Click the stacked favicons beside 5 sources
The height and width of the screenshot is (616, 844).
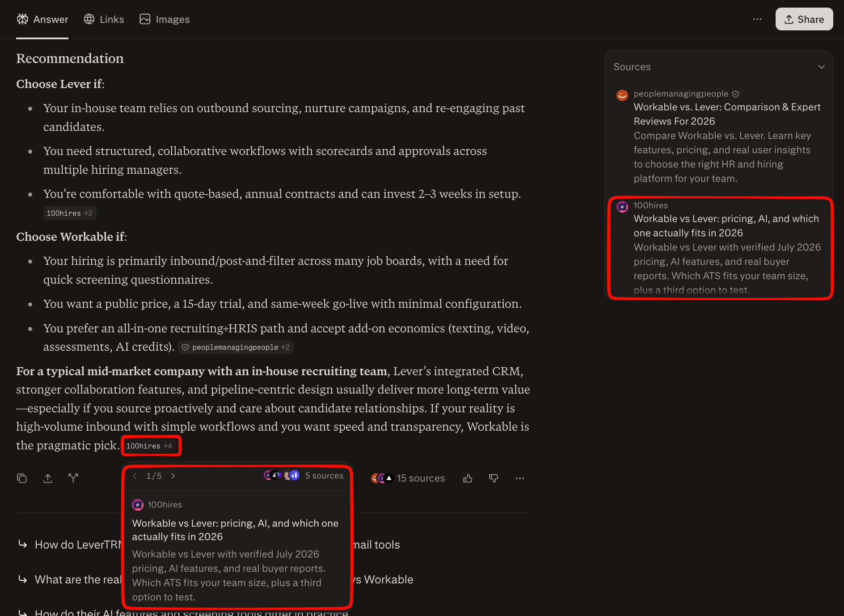[x=282, y=475]
